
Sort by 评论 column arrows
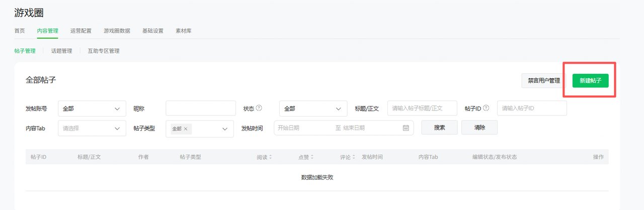click(x=354, y=157)
